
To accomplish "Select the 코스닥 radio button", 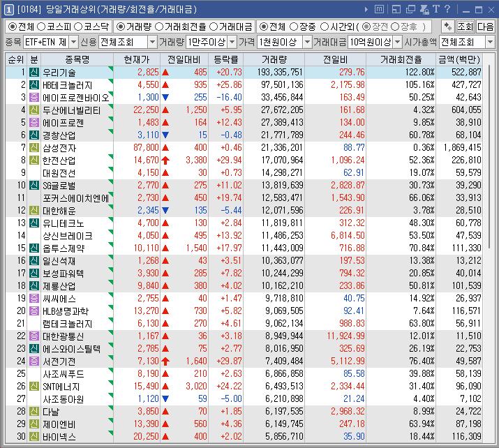I will 78,27.
